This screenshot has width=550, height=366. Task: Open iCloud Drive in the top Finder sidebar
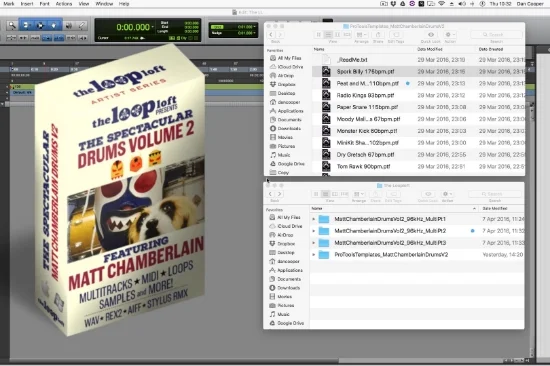[x=287, y=67]
